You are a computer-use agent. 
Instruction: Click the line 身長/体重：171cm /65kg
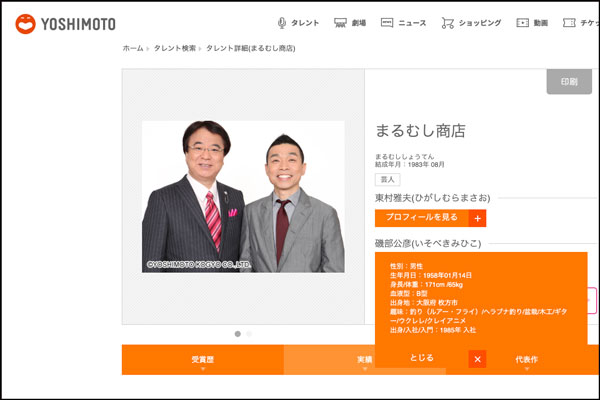coord(426,284)
